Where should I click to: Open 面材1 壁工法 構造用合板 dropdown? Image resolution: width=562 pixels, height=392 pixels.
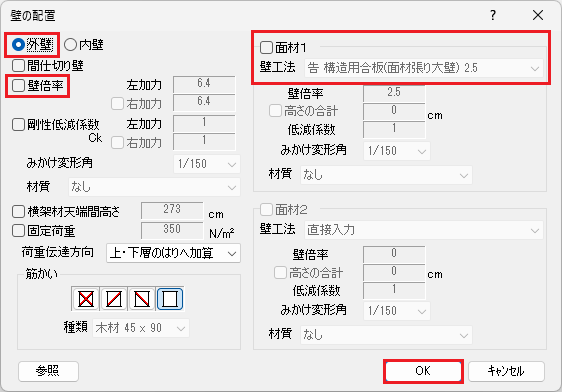[x=424, y=68]
